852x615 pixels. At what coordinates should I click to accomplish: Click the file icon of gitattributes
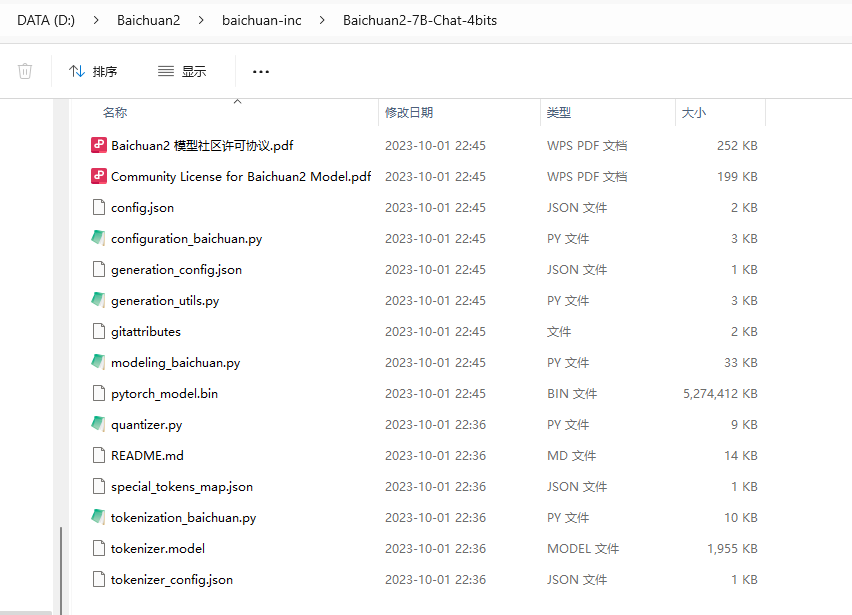pos(98,331)
